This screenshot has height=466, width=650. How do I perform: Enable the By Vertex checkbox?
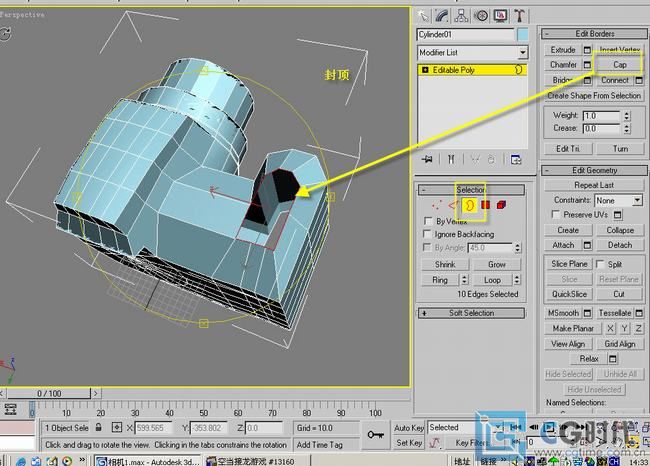coord(428,221)
